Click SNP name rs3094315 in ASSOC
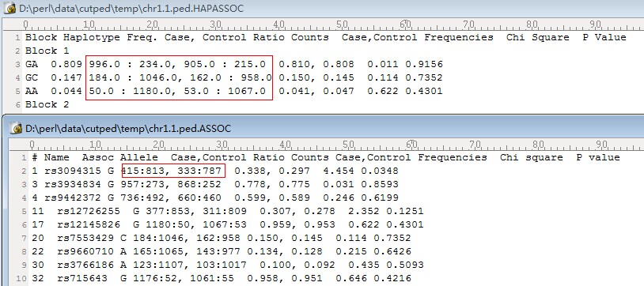Image resolution: width=644 pixels, height=286 pixels. pos(73,171)
